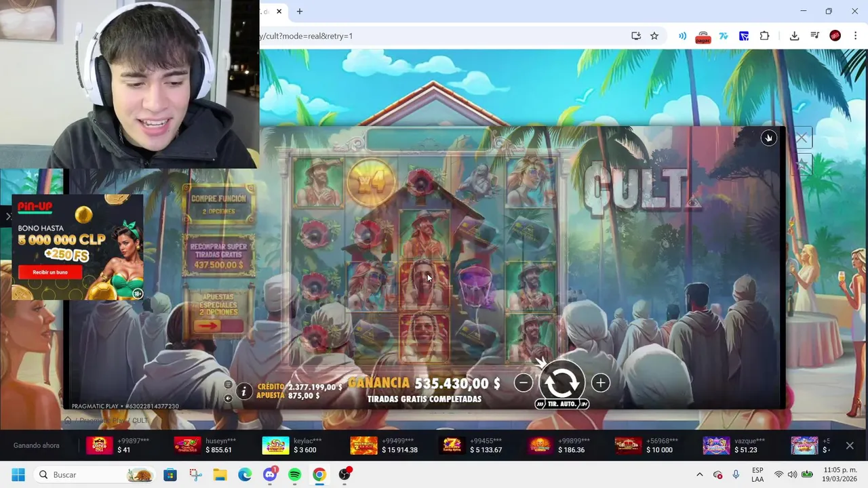Close the 'Ganando ahora' winners bar
The width and height of the screenshot is (868, 488).
[850, 445]
